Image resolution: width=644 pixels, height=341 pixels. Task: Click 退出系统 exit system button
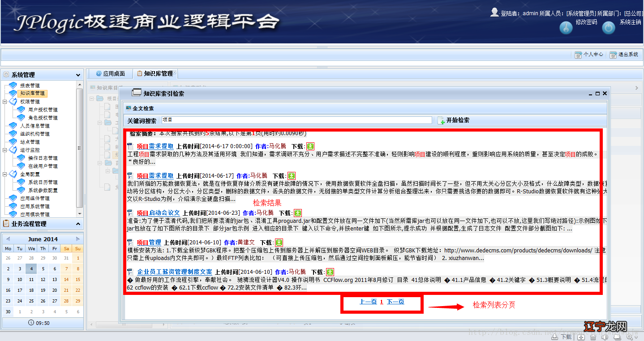coord(624,55)
